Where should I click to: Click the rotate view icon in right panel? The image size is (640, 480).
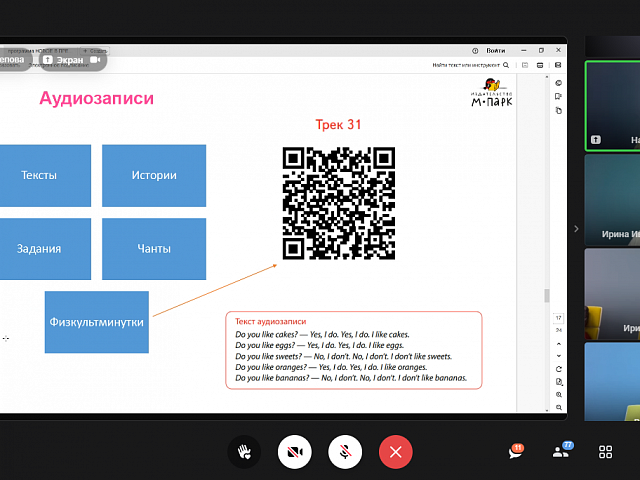[x=558, y=368]
